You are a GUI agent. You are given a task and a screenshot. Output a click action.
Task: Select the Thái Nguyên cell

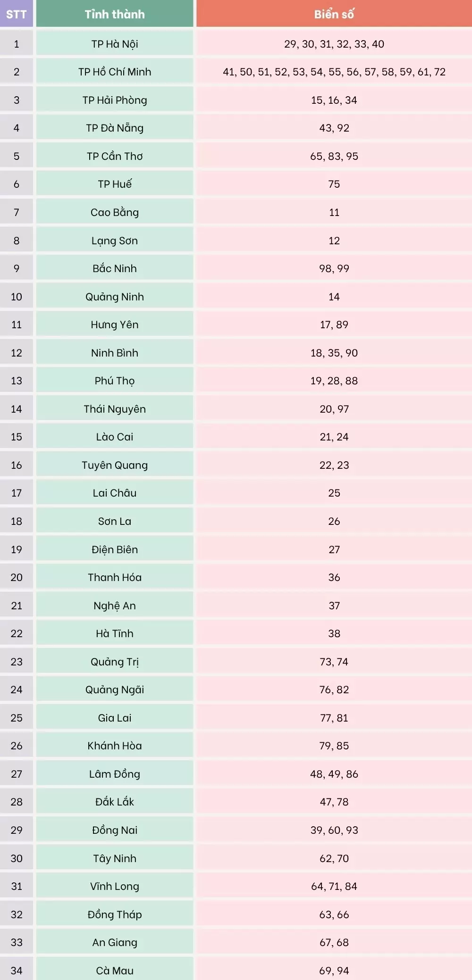[115, 409]
